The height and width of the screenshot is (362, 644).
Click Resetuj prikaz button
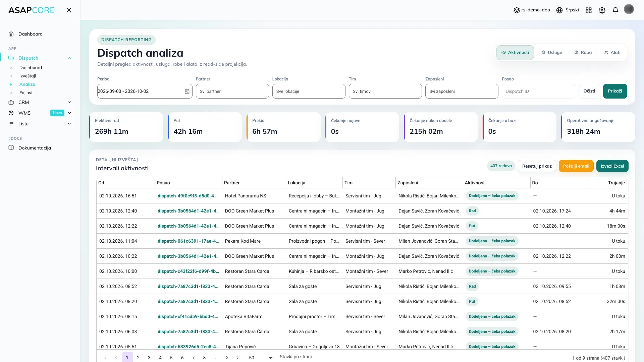click(537, 166)
